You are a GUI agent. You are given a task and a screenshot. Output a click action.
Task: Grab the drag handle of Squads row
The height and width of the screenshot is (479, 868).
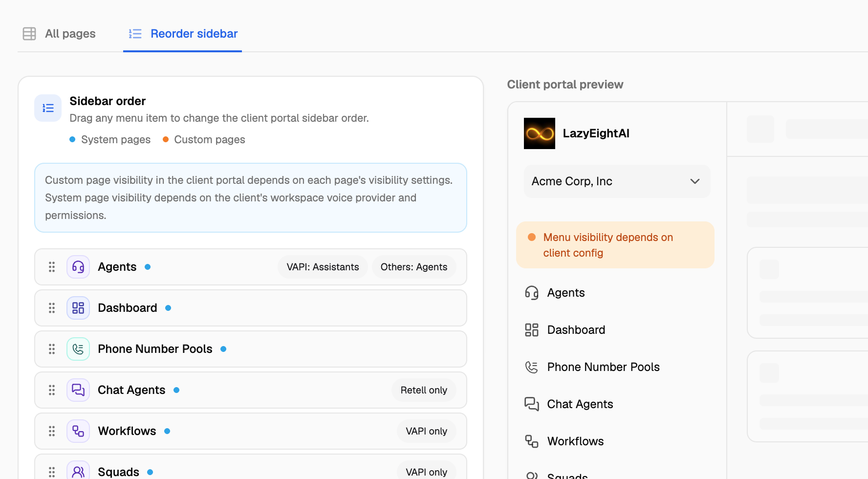coord(52,472)
